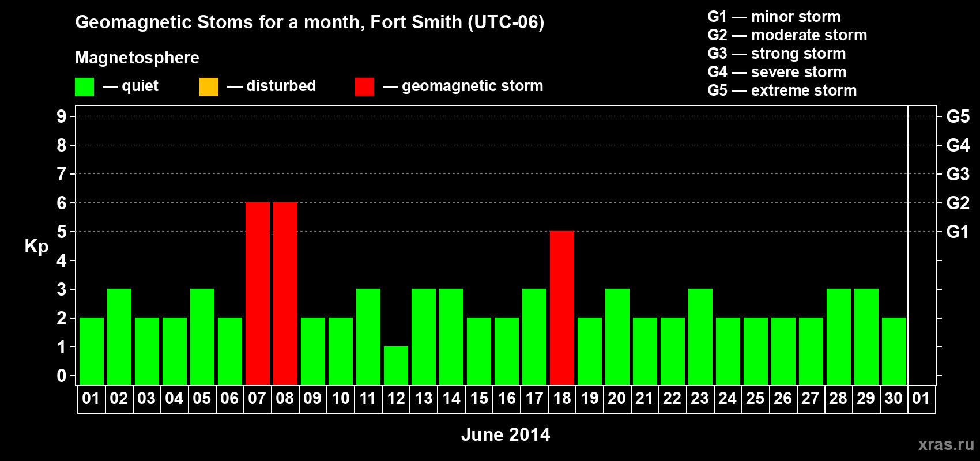Click 'G1 — minor storm' legend line
This screenshot has width=980, height=461.
point(774,17)
